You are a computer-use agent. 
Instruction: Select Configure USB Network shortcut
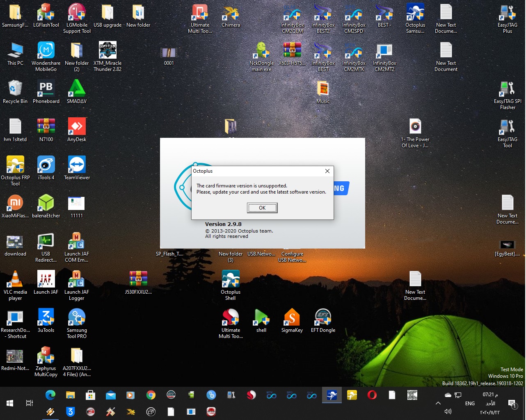292,257
